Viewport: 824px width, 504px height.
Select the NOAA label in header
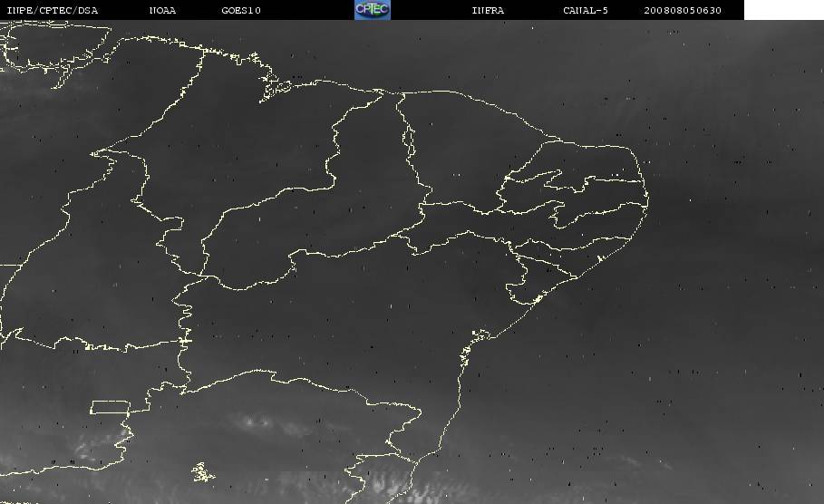click(162, 11)
